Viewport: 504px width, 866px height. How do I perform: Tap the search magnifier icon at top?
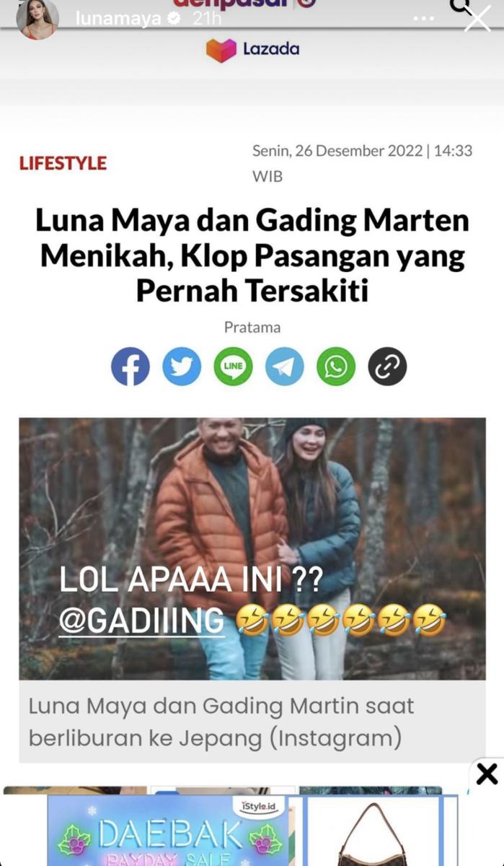click(x=460, y=6)
